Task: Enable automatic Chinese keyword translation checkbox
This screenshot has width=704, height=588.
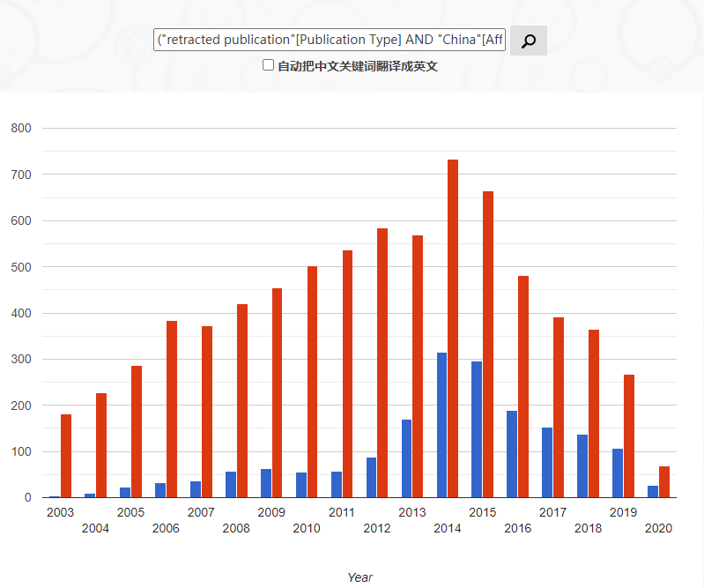Action: tap(269, 65)
